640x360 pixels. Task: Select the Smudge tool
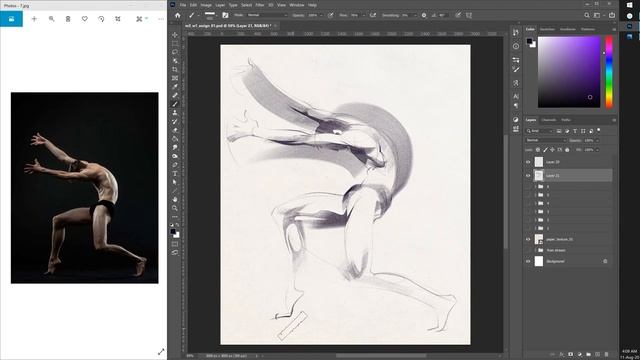[x=175, y=147]
